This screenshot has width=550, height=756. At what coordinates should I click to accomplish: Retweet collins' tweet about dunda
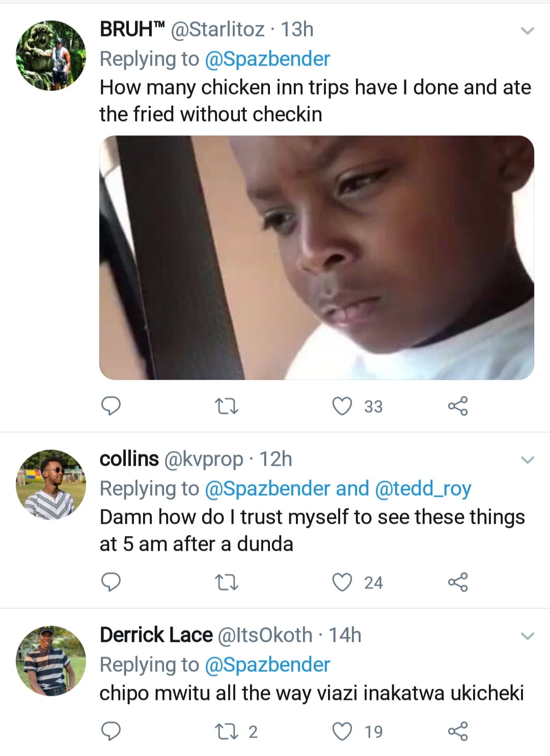227,582
